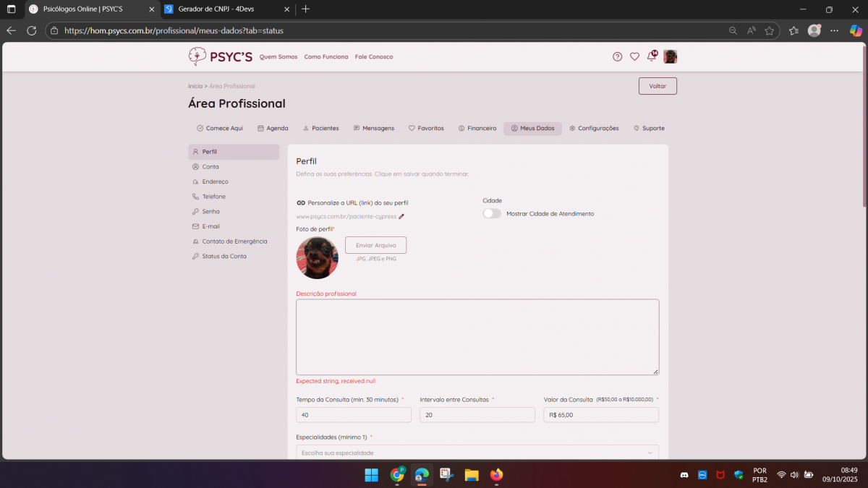Screen dimensions: 868x488
Task: Toggle Mostrar Cidade de Atendimento switch
Action: [492, 213]
